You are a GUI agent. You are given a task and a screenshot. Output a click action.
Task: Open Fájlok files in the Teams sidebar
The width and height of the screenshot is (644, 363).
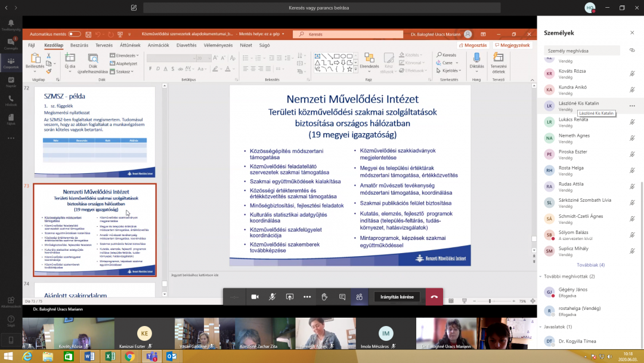tap(11, 119)
